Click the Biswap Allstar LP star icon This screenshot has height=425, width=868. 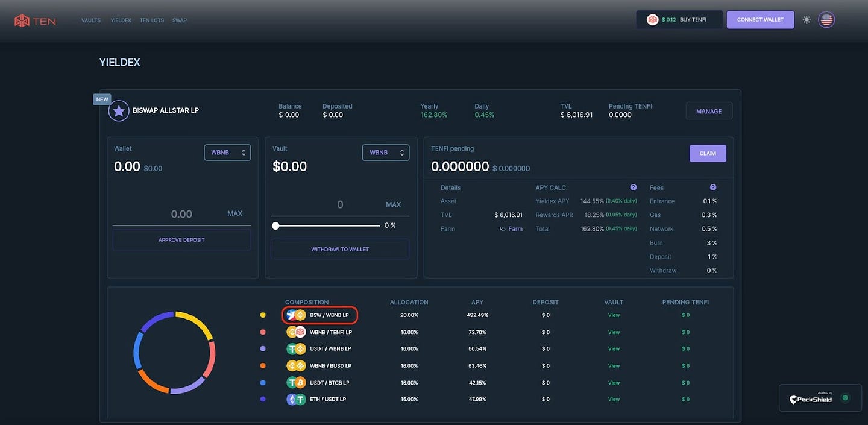tap(119, 111)
